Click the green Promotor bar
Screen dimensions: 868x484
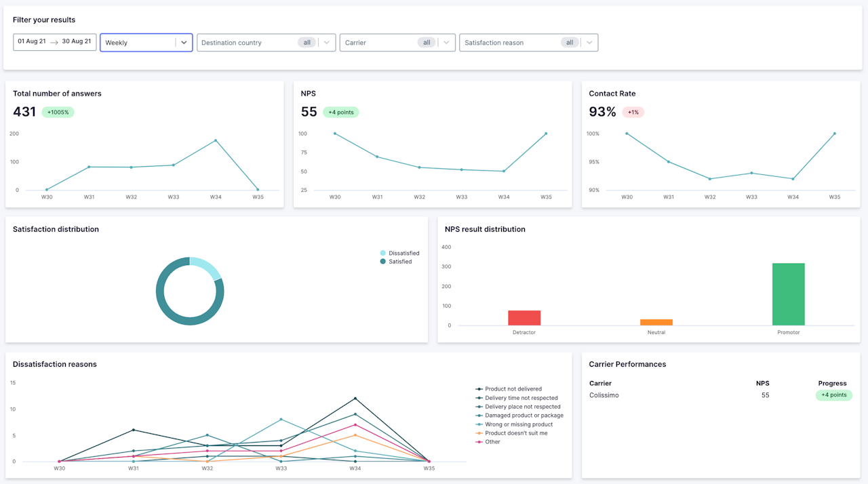click(x=788, y=294)
